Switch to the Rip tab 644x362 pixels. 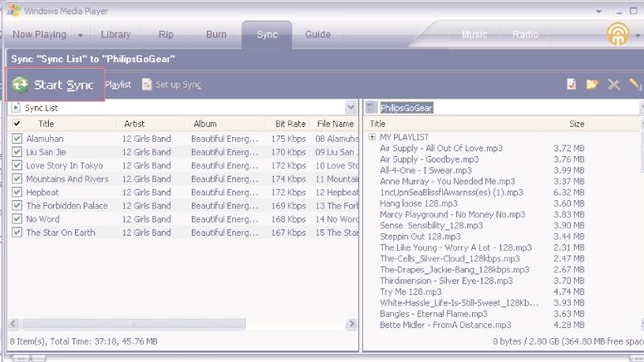[166, 35]
